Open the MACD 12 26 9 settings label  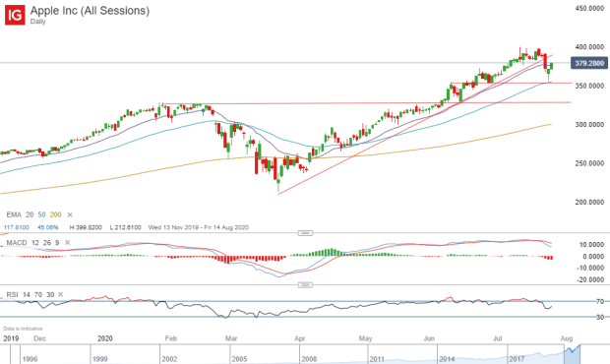tap(32, 243)
